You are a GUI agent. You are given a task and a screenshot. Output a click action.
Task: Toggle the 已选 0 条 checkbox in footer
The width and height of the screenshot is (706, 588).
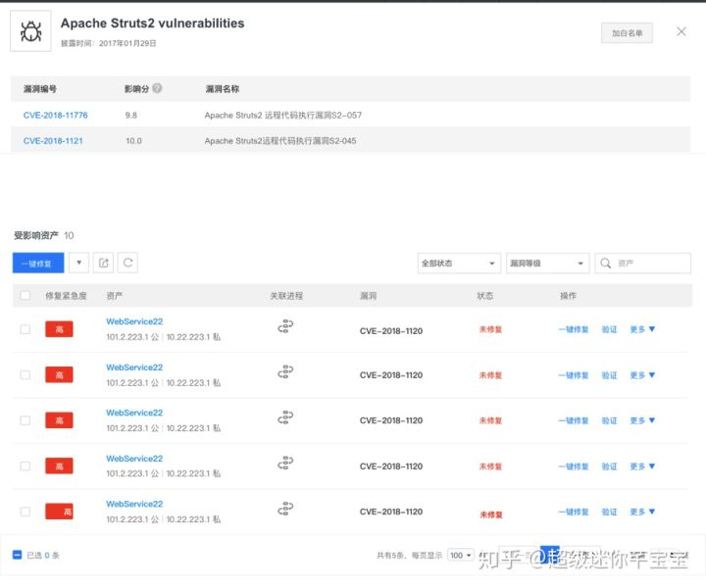tap(17, 555)
